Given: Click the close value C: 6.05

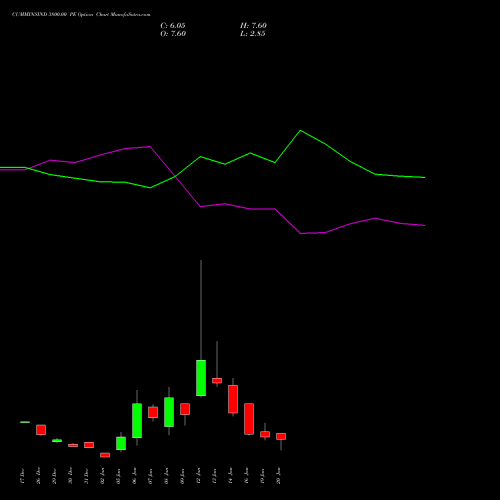Looking at the screenshot, I should point(173,26).
